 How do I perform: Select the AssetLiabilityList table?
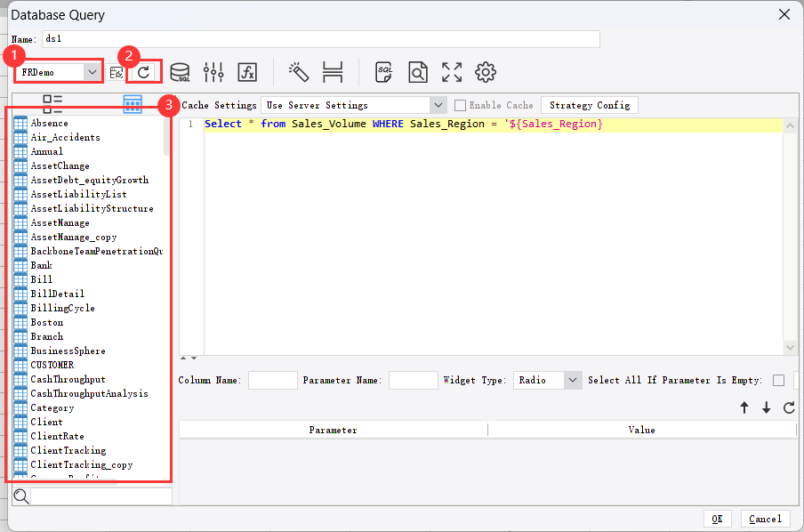tap(78, 195)
